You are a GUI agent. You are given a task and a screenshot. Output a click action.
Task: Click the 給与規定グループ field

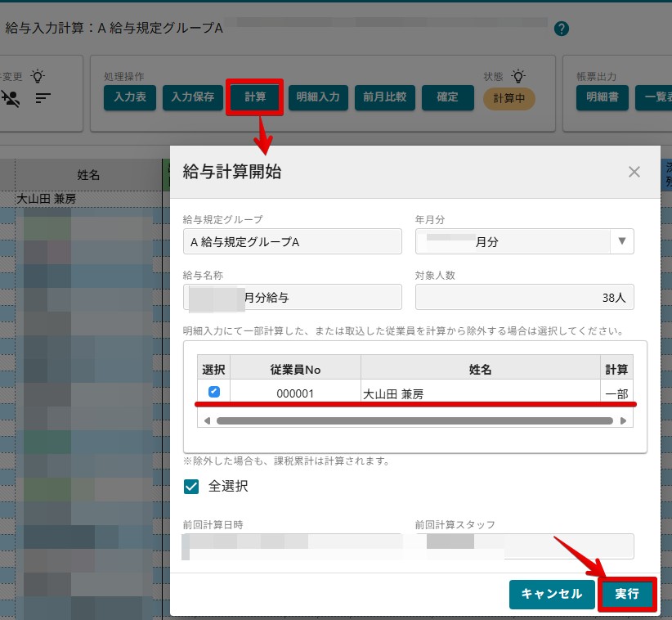click(x=293, y=241)
